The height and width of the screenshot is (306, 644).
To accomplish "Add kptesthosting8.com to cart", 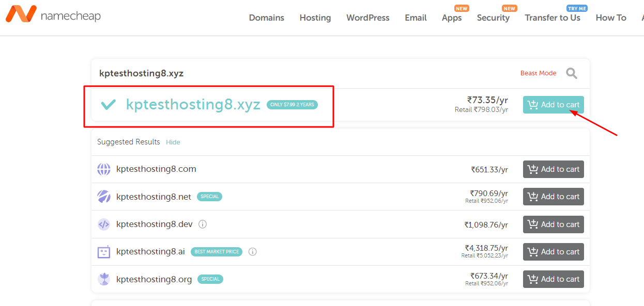I will pos(554,169).
